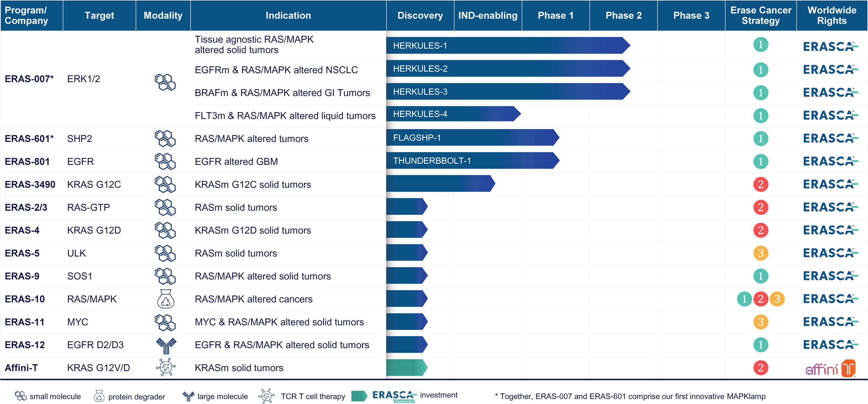Click the green Affini-T investment progress bar

[x=407, y=367]
